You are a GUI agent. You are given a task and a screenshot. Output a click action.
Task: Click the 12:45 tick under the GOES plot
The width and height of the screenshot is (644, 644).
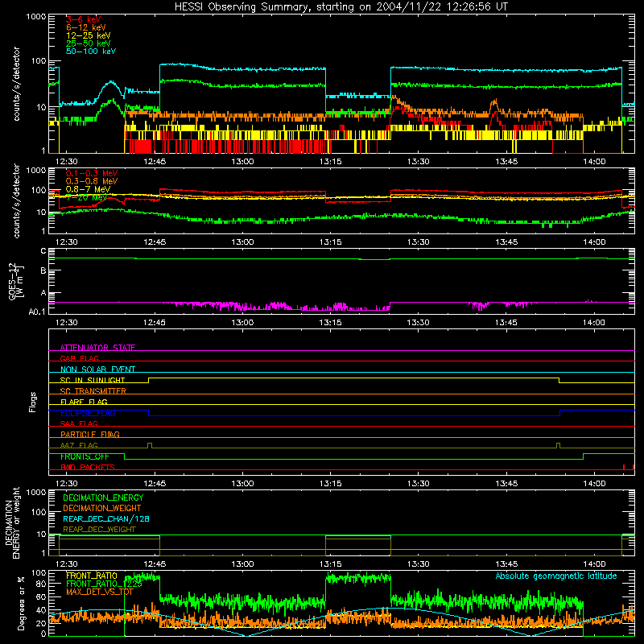(x=155, y=323)
